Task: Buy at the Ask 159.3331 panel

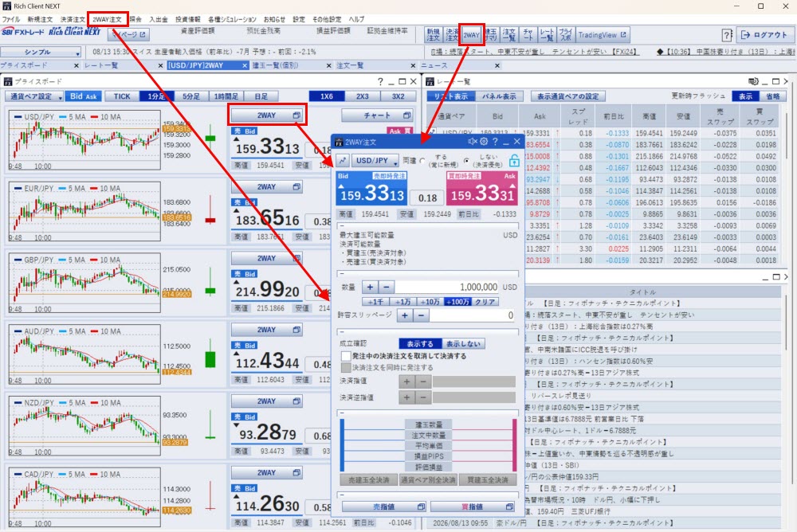Action: (x=481, y=188)
